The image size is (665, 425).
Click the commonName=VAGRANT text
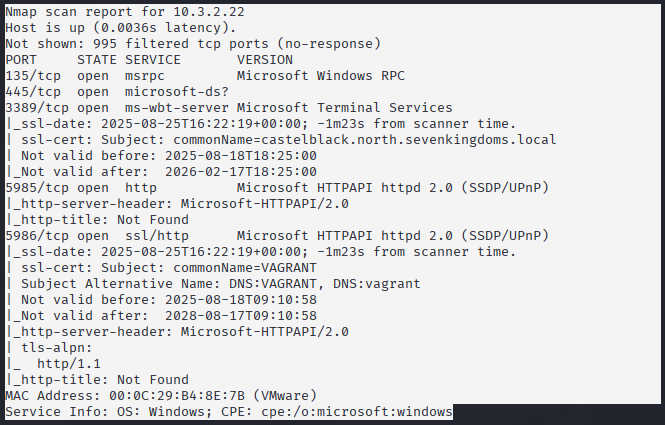[x=245, y=268]
